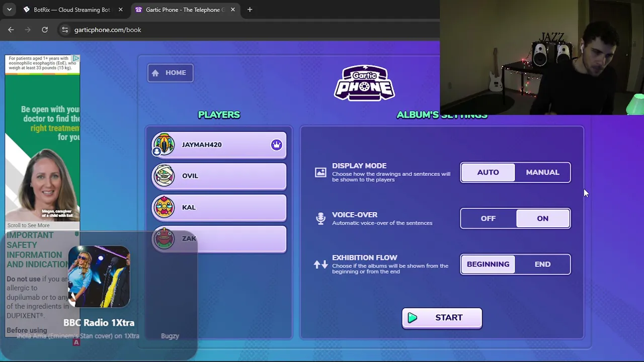The image size is (644, 362).
Task: Show albums from the END
Action: pos(542,264)
